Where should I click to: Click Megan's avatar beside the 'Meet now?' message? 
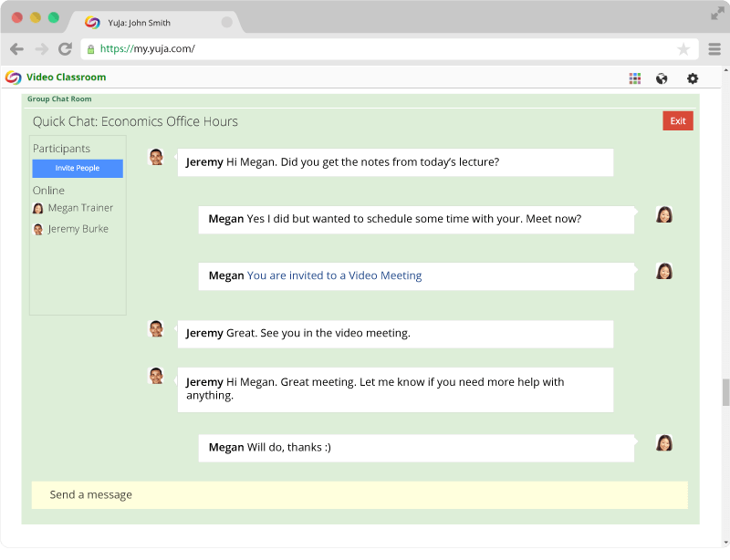[664, 214]
